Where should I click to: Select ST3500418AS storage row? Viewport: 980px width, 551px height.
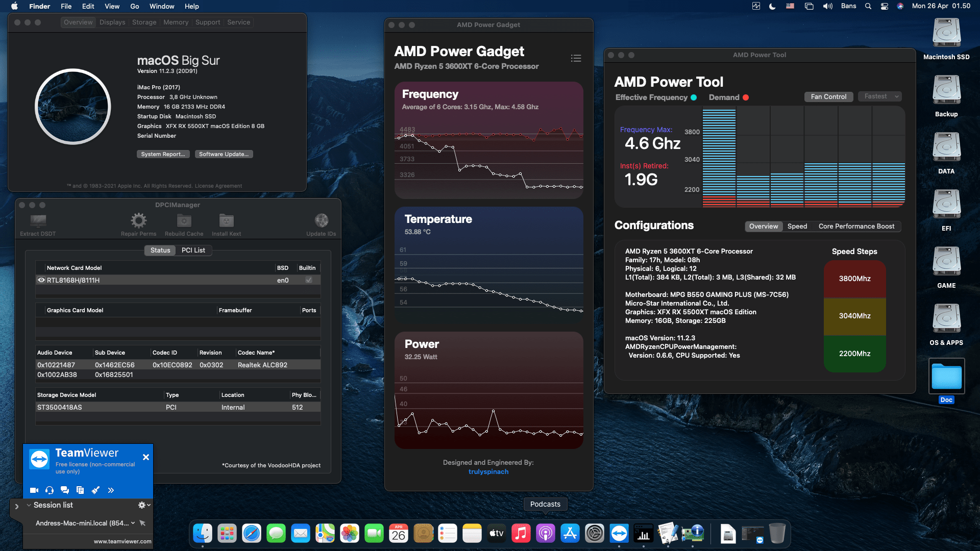pyautogui.click(x=178, y=407)
